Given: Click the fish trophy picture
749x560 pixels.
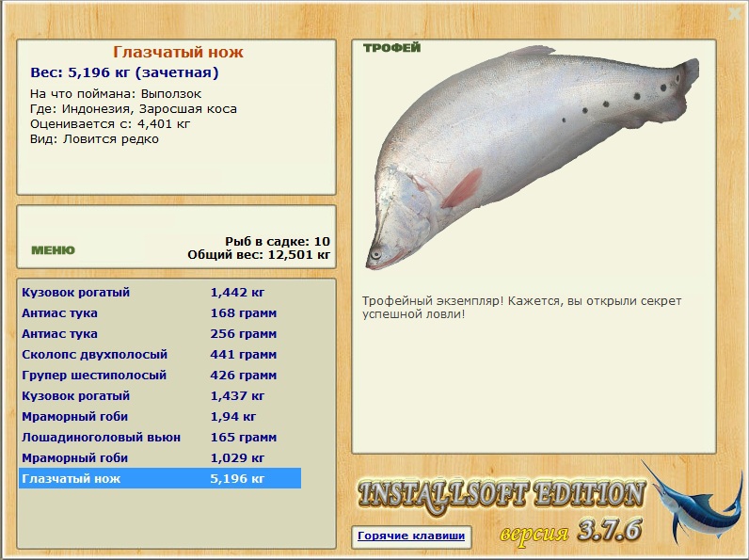Looking at the screenshot, I should tap(533, 158).
